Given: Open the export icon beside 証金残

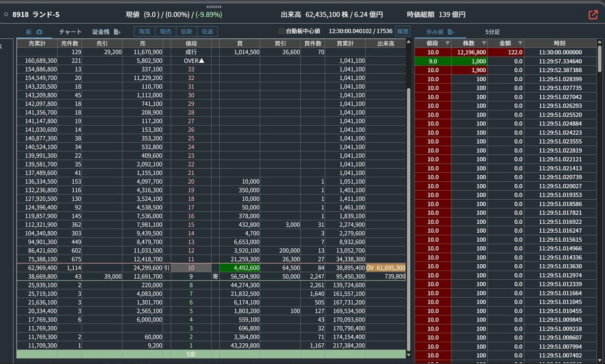Looking at the screenshot, I should (117, 32).
